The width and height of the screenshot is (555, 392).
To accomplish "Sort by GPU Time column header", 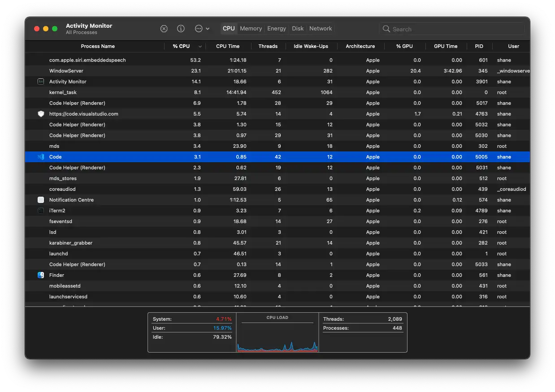I will coord(446,46).
